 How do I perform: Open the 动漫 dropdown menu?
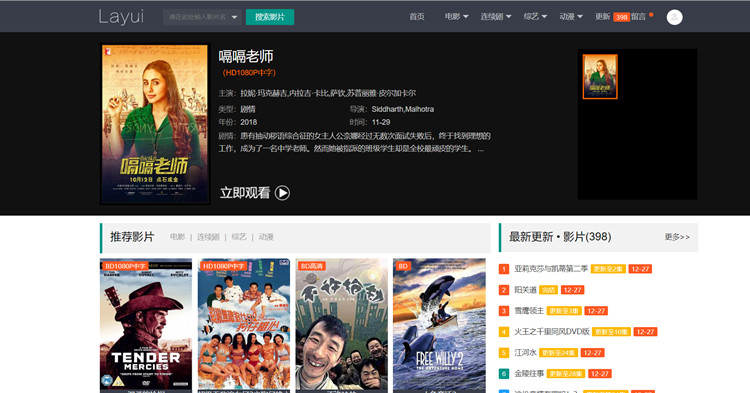coord(571,17)
